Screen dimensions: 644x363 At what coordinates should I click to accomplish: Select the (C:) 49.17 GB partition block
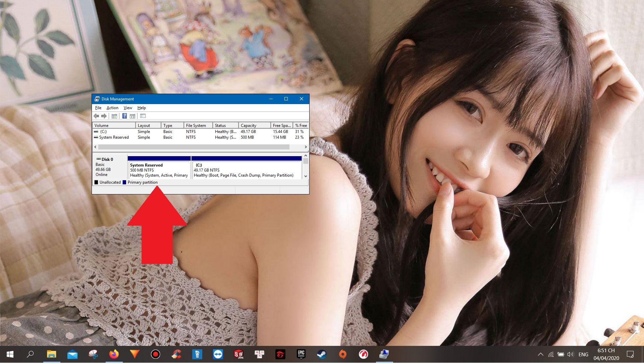click(x=247, y=167)
